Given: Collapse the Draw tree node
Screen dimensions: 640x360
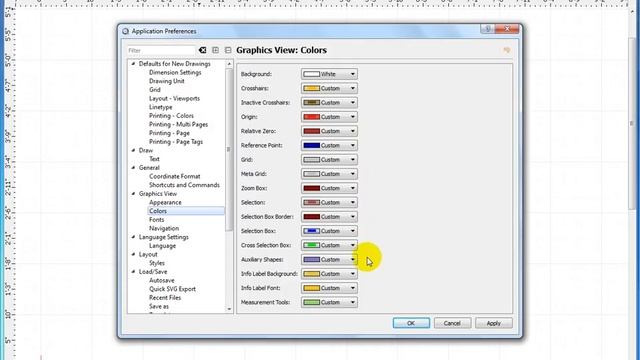Looking at the screenshot, I should 133,150.
